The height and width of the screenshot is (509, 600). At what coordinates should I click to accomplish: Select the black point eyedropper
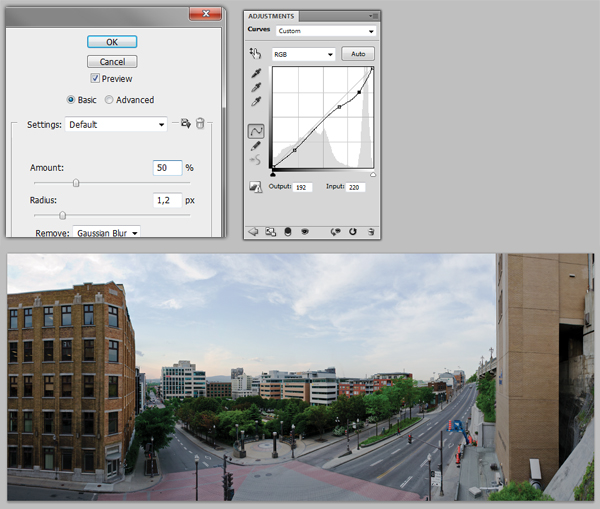pyautogui.click(x=256, y=73)
